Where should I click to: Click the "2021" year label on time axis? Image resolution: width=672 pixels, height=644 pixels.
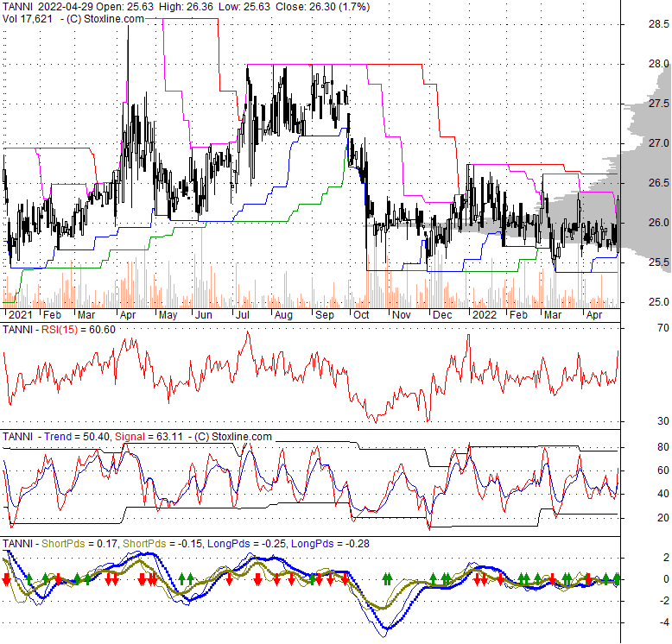20,315
